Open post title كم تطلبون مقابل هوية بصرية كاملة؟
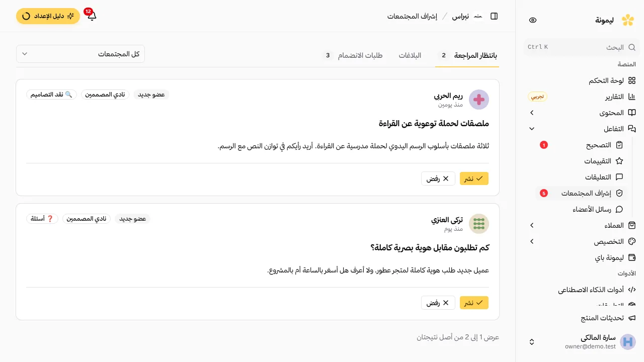Screen dimensions: 644x362 (430, 247)
